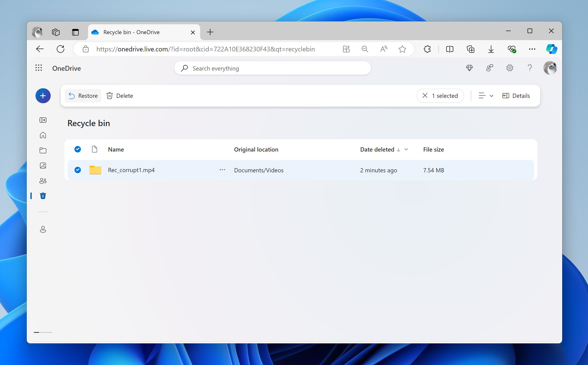Expand the Date deleted sort dropdown
588x365 pixels.
coord(406,149)
